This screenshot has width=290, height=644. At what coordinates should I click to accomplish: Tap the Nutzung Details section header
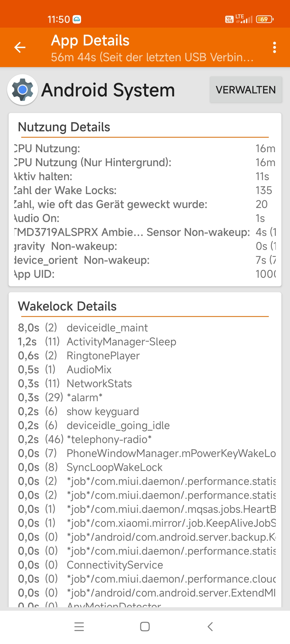click(x=64, y=127)
